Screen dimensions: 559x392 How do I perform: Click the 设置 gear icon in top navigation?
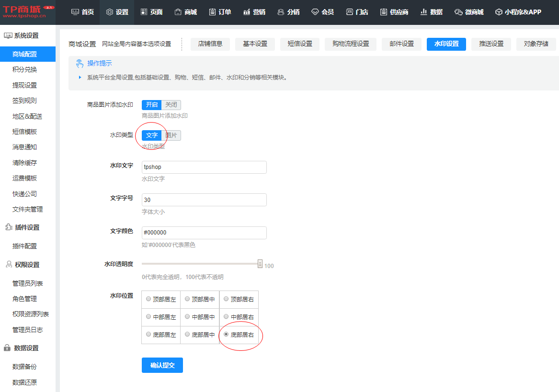[110, 12]
